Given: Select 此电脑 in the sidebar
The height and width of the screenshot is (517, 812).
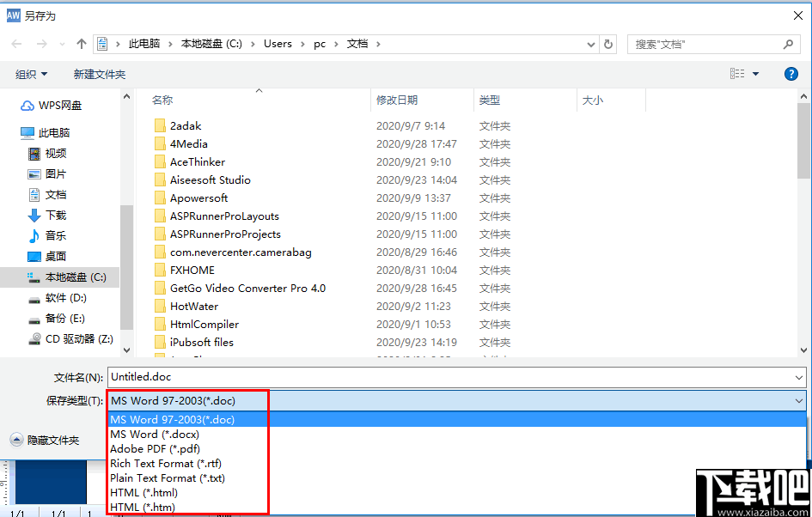Looking at the screenshot, I should 58,132.
